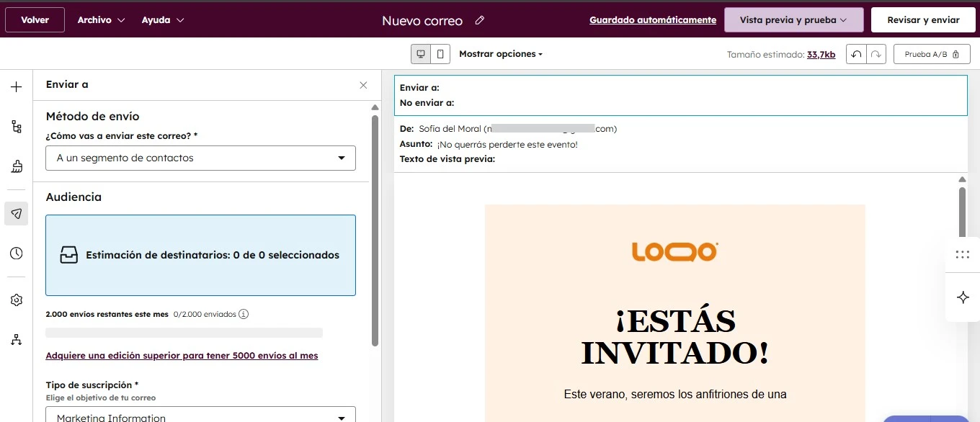Image resolution: width=980 pixels, height=422 pixels.
Task: Select the workflow icon at sidebar bottom
Action: pos(16,339)
